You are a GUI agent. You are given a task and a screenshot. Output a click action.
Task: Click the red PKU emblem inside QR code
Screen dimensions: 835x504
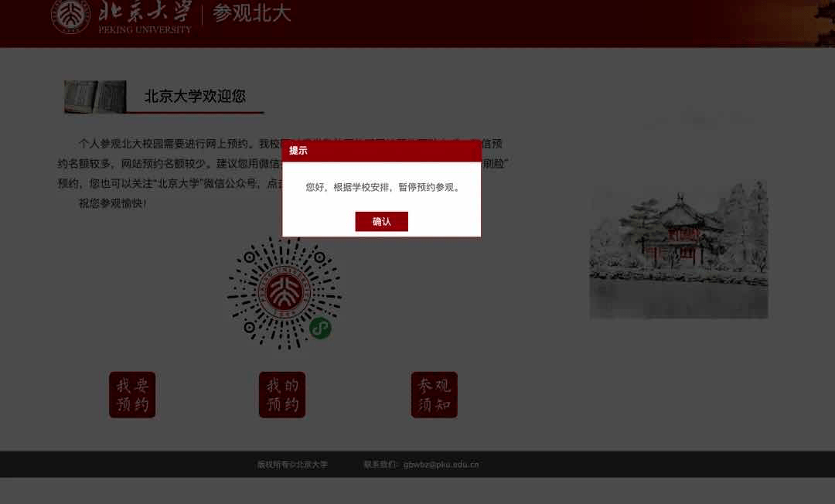tap(284, 294)
